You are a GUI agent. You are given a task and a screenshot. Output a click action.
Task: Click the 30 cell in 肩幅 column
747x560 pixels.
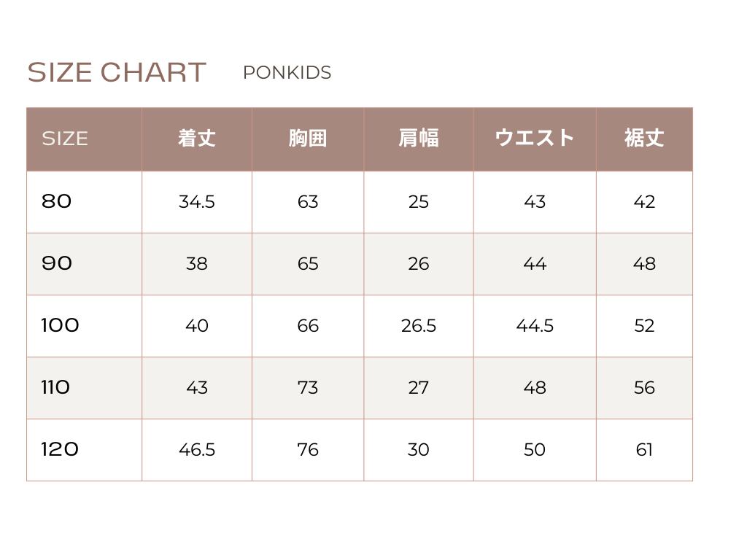(x=419, y=450)
